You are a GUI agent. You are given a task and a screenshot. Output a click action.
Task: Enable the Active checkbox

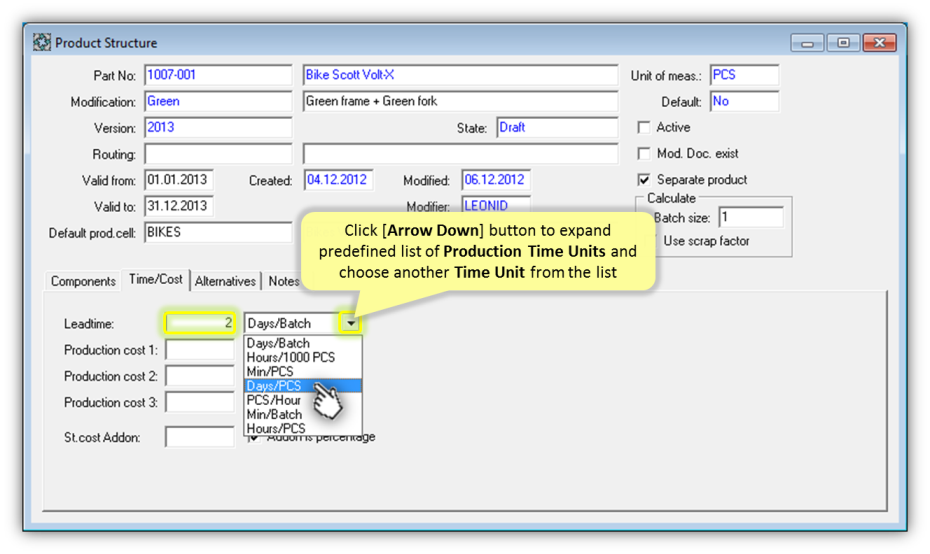point(644,128)
